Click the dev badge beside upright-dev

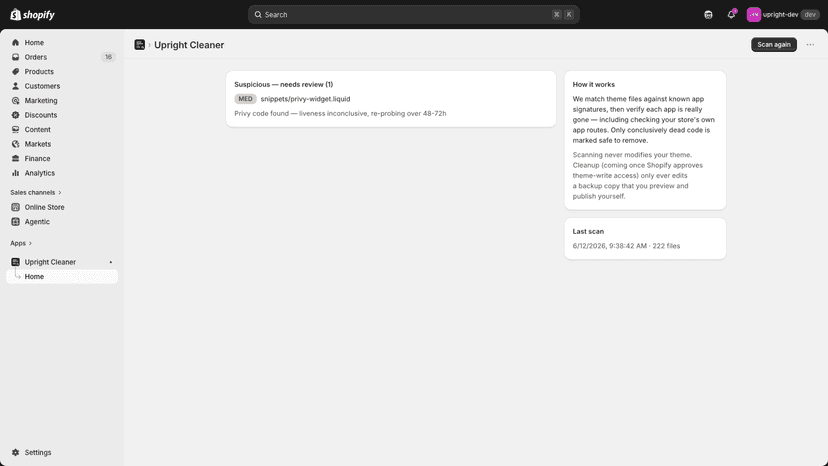point(810,15)
